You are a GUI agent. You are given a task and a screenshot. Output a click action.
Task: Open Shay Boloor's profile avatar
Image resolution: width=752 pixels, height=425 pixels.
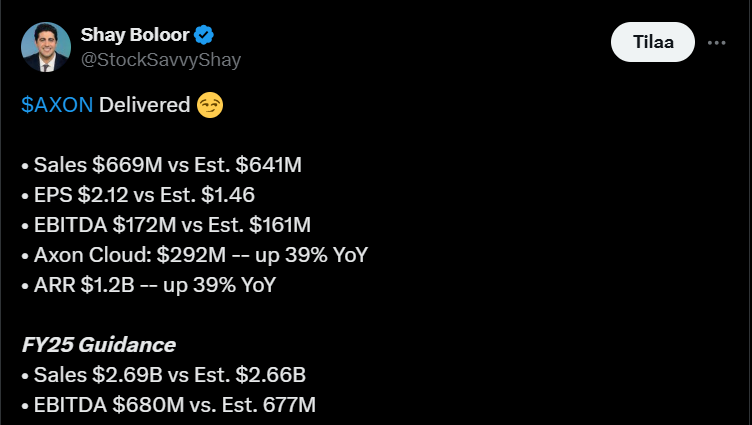46,47
